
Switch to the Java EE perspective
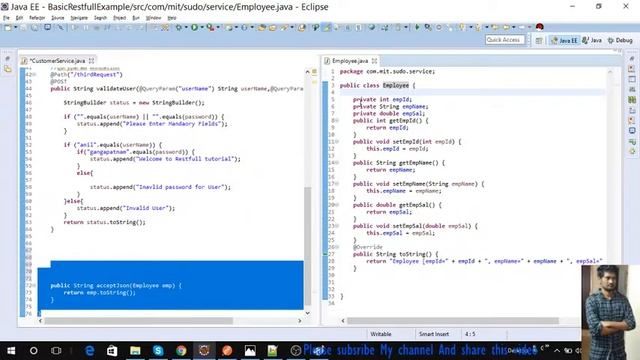point(564,40)
